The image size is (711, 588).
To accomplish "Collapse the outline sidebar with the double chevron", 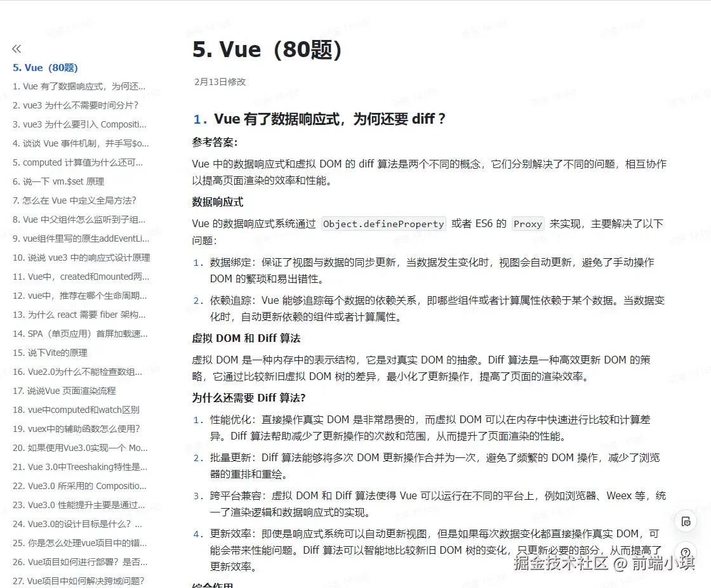I will 17,49.
